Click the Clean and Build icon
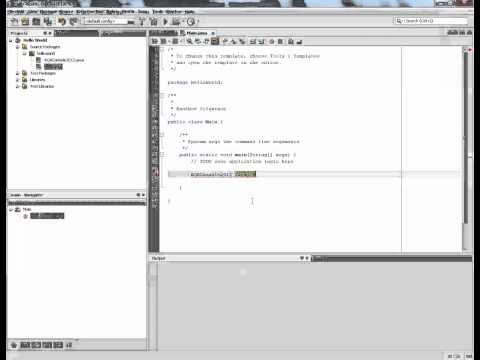 [154, 22]
